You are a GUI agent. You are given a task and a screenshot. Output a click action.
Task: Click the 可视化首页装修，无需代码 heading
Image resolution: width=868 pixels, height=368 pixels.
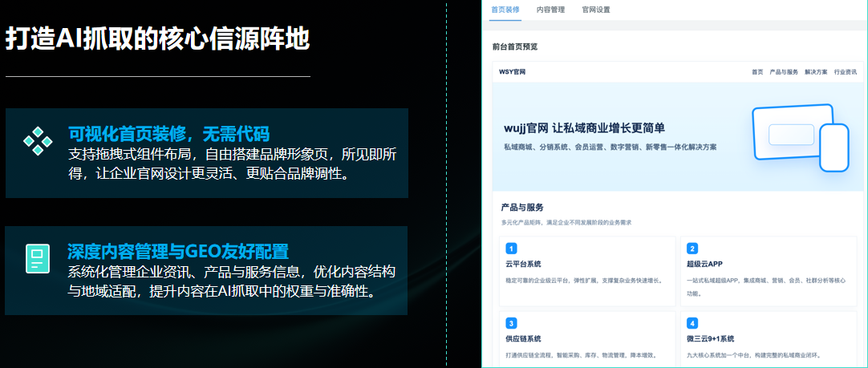coord(168,134)
